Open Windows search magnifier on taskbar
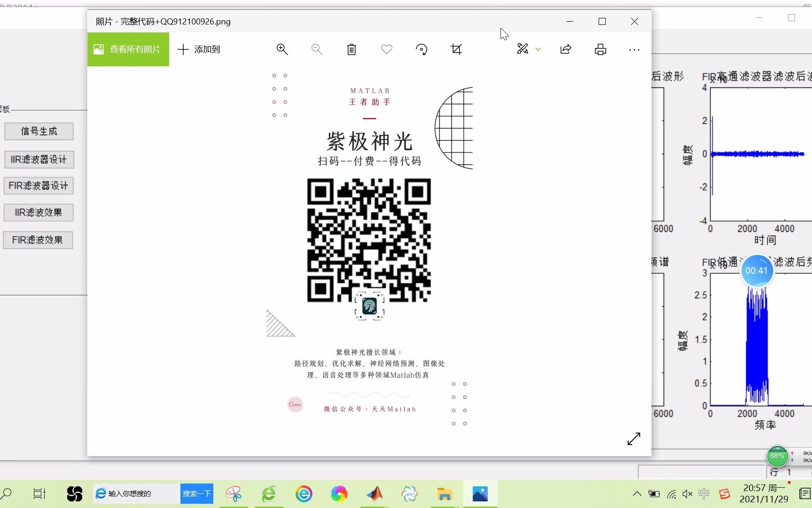This screenshot has height=508, width=812. point(6,494)
